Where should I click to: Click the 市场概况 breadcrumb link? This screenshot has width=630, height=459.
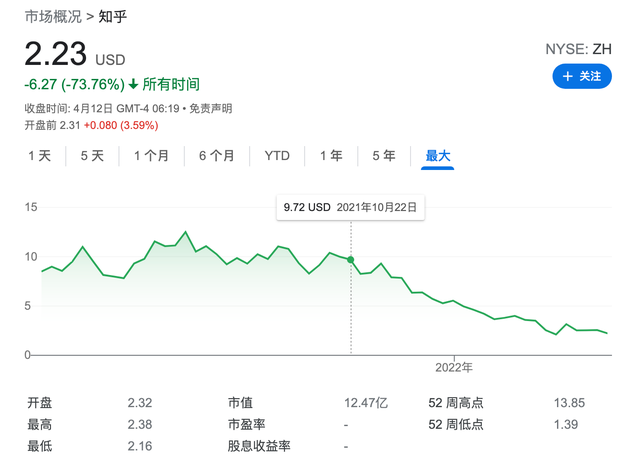point(53,17)
